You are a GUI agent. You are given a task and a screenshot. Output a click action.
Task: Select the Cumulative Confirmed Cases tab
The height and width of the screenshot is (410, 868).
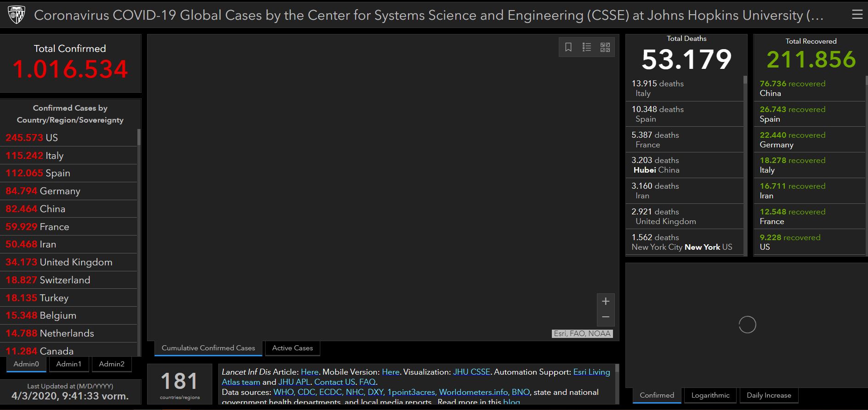click(x=208, y=348)
